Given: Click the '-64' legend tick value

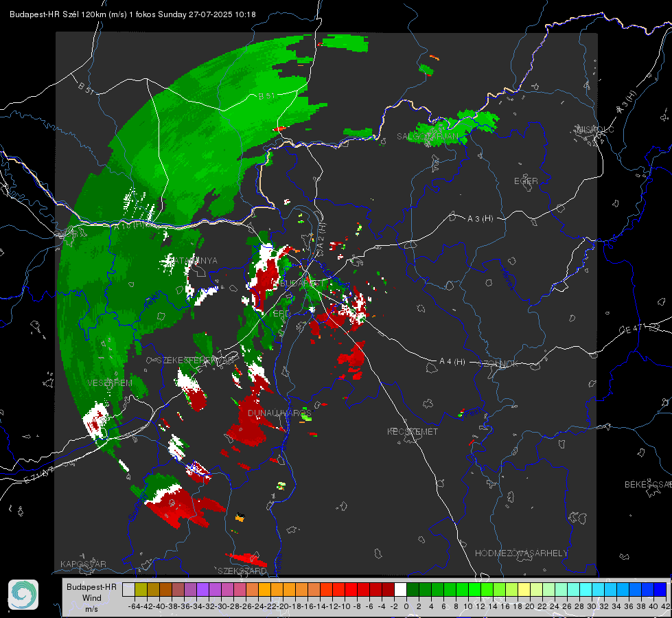Looking at the screenshot, I should (x=134, y=606).
